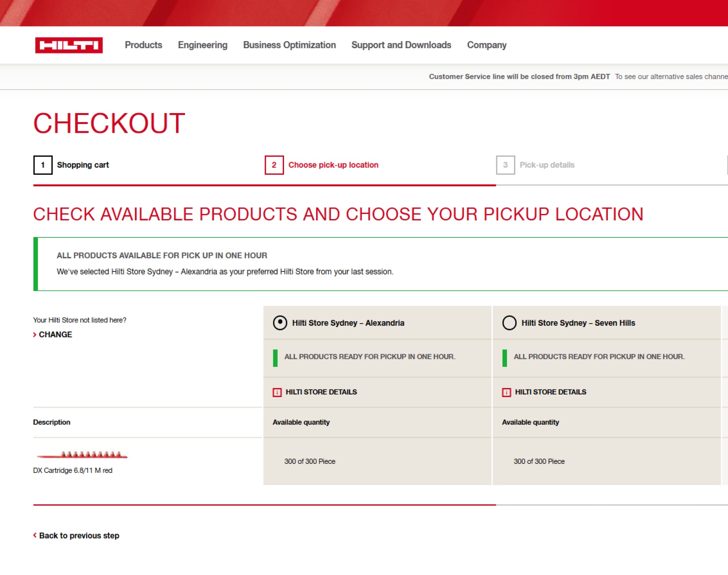
Task: Open Support and Downloads menu
Action: pyautogui.click(x=401, y=45)
